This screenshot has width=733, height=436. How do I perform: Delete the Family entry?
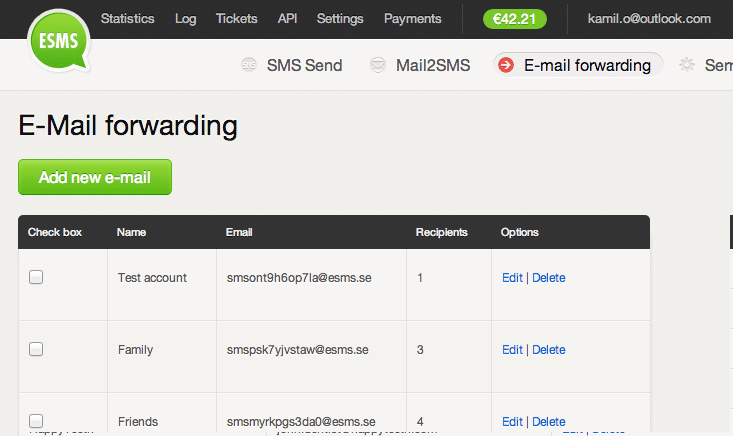[549, 350]
